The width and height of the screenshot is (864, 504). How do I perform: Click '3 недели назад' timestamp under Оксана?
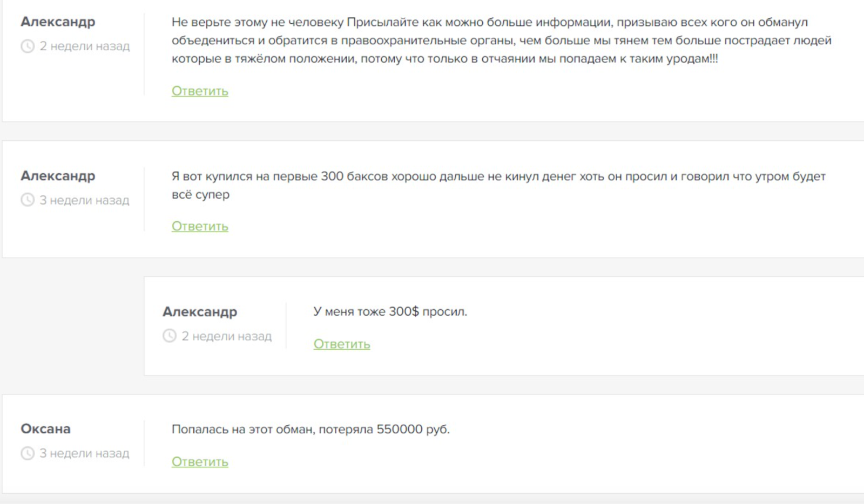click(84, 453)
